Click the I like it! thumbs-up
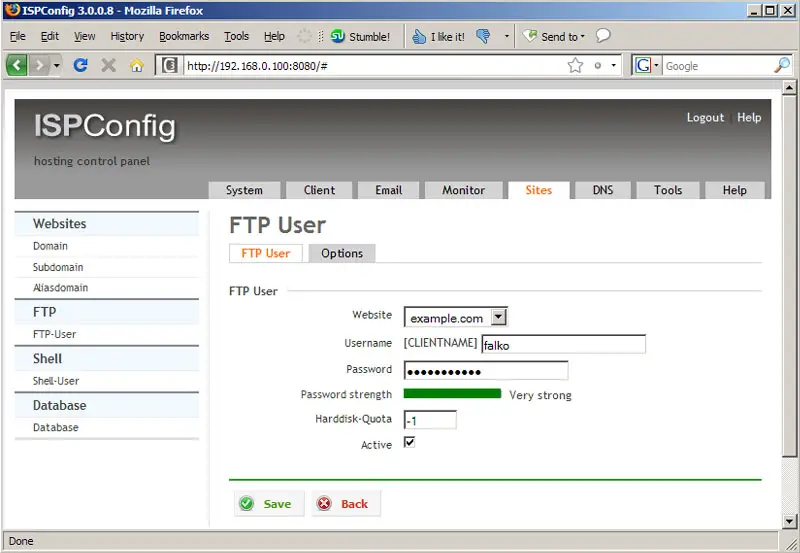 pyautogui.click(x=439, y=36)
